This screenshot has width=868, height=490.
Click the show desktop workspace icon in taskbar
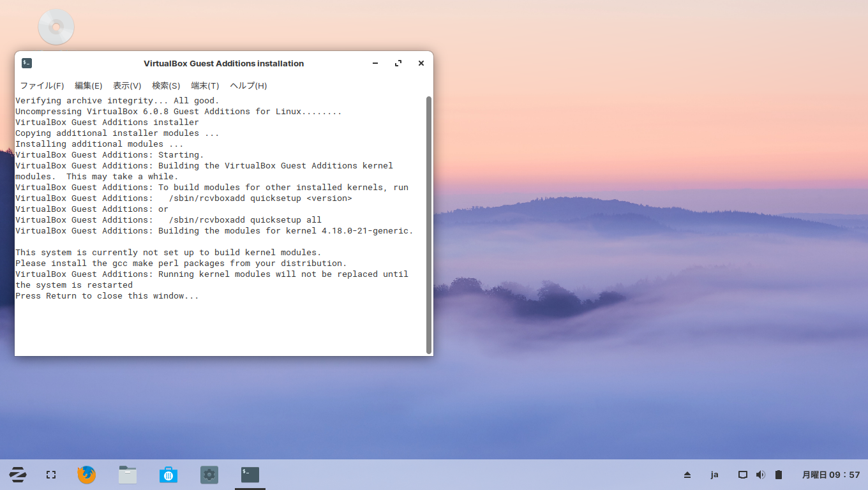pyautogui.click(x=51, y=475)
